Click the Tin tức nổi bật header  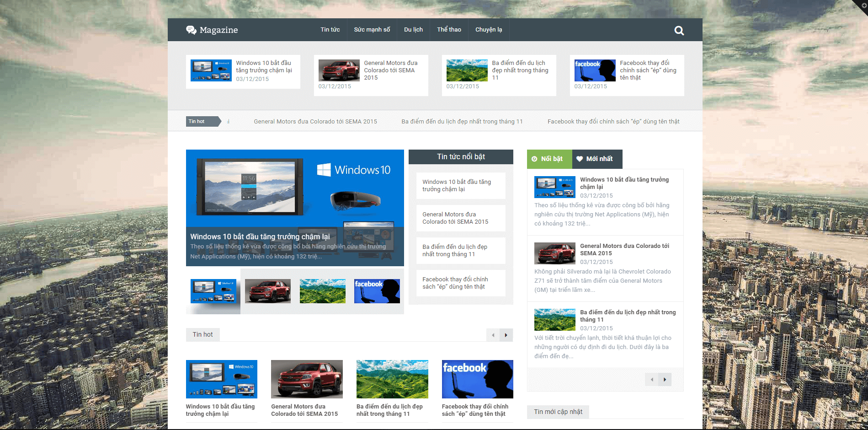[x=461, y=157]
